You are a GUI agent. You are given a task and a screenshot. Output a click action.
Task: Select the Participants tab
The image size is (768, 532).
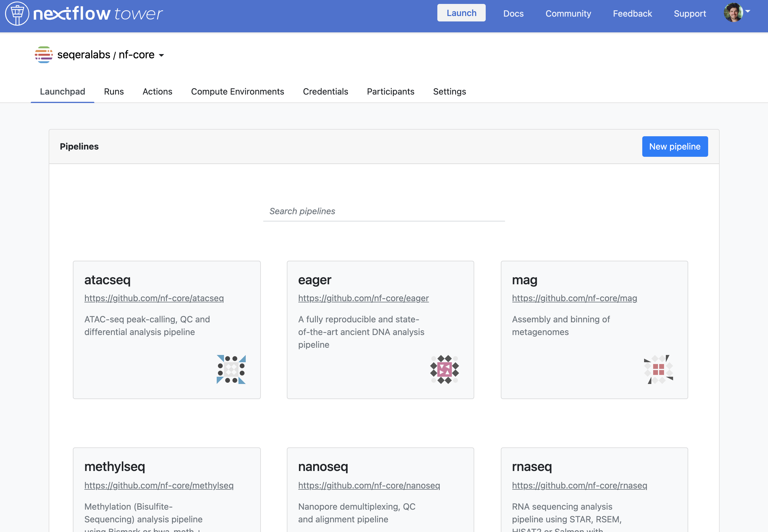390,91
